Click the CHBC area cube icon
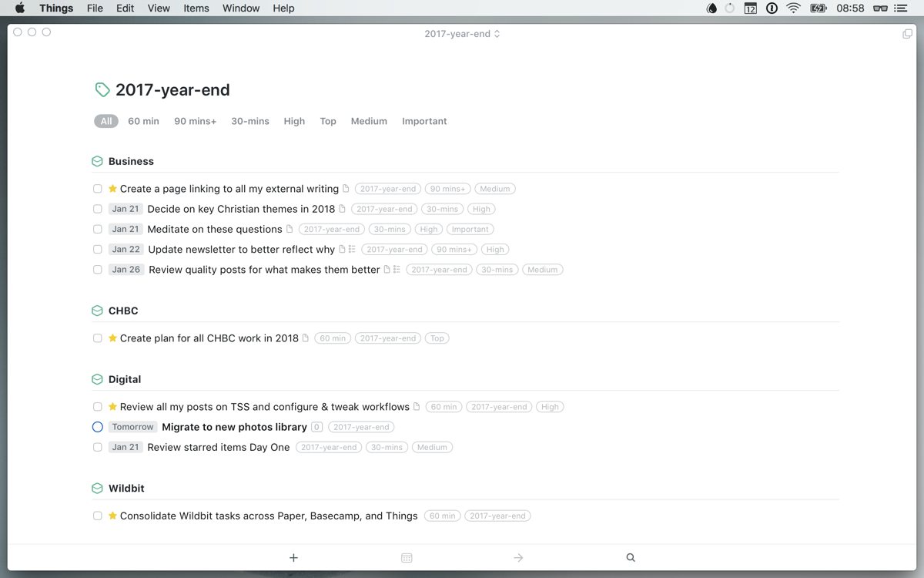The width and height of the screenshot is (924, 578). pyautogui.click(x=97, y=311)
